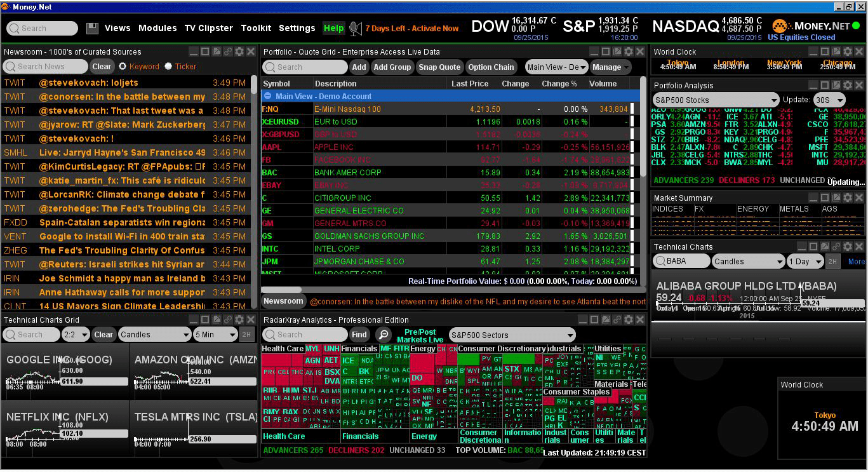Click the Money.Net logo in top bar
Viewport: 868px width, 472px height.
coord(811,26)
